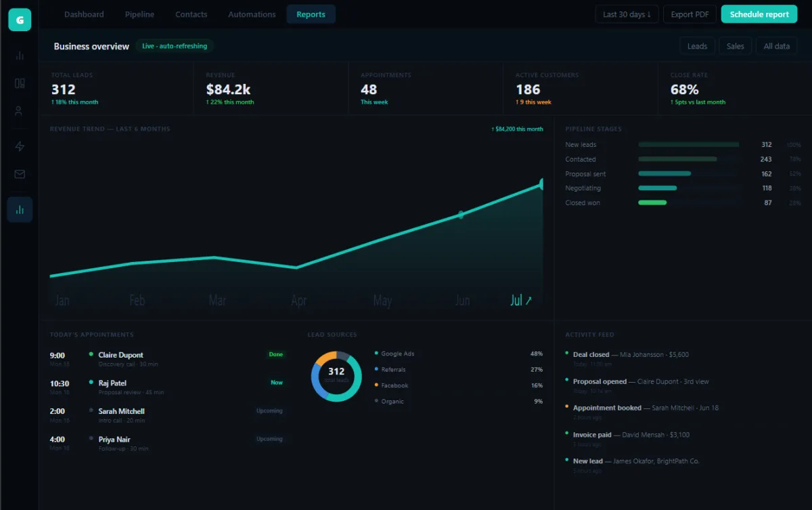Click the Revenue $84.2k card
This screenshot has width=812, height=510.
271,89
